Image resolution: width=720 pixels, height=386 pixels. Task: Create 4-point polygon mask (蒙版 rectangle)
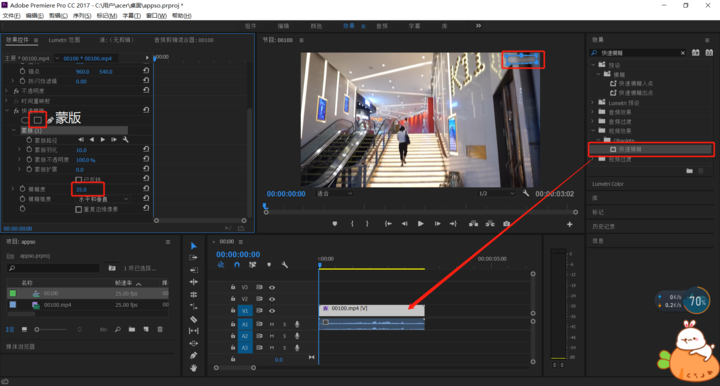point(38,120)
